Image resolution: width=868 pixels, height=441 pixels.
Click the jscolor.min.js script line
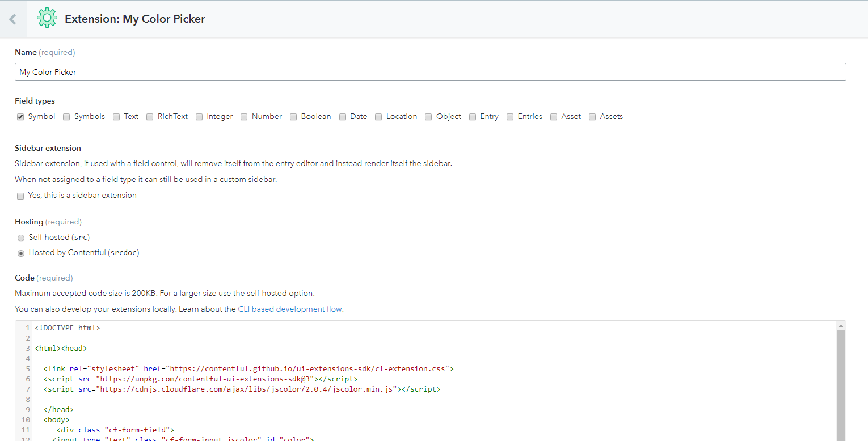pyautogui.click(x=242, y=389)
